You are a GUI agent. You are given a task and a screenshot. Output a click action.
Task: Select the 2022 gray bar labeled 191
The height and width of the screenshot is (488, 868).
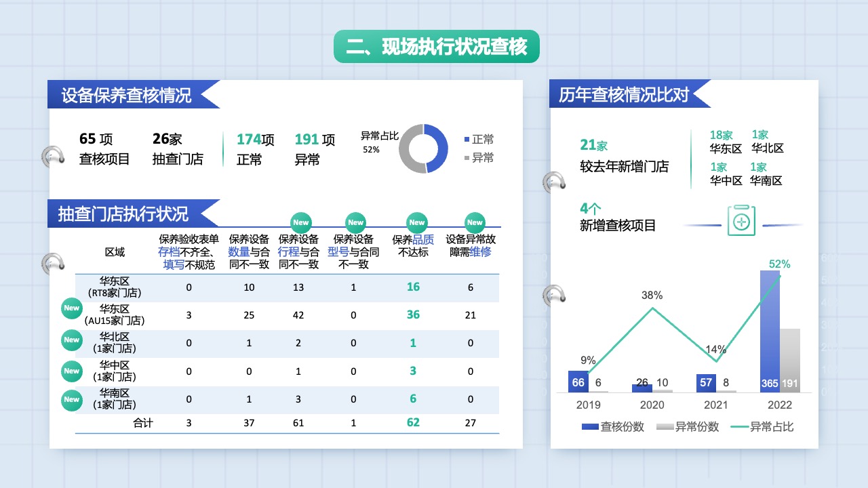click(x=790, y=361)
